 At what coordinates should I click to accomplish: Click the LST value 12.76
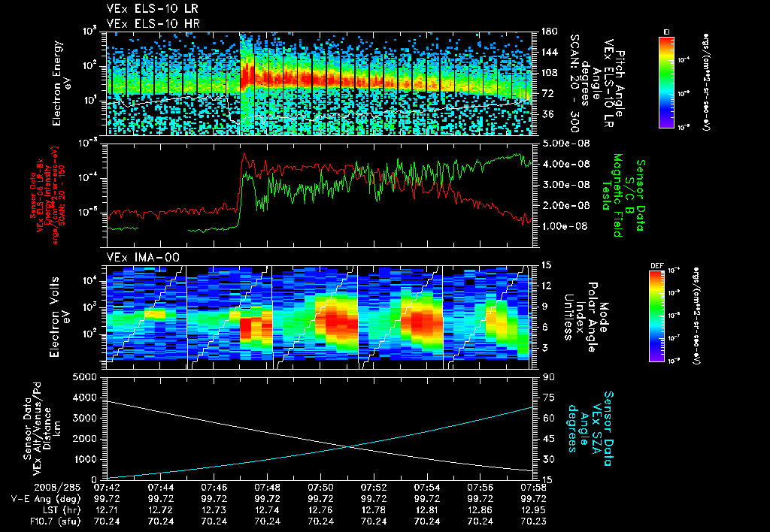click(x=320, y=510)
